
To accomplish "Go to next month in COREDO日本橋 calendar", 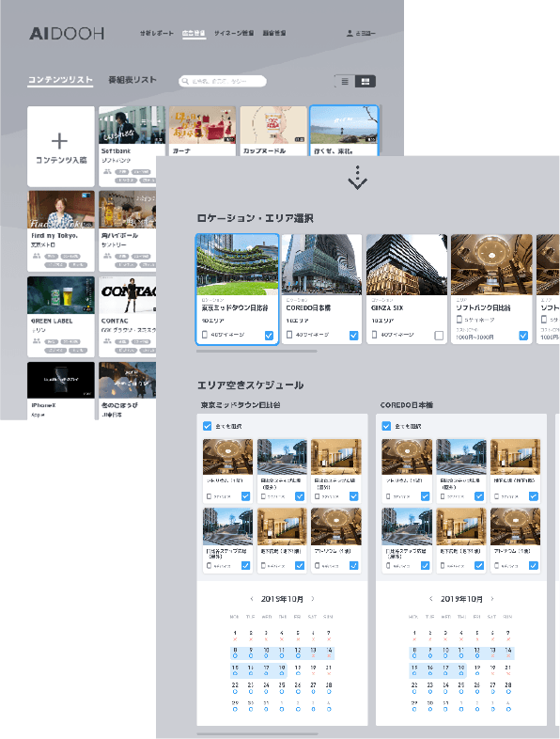I will click(492, 599).
